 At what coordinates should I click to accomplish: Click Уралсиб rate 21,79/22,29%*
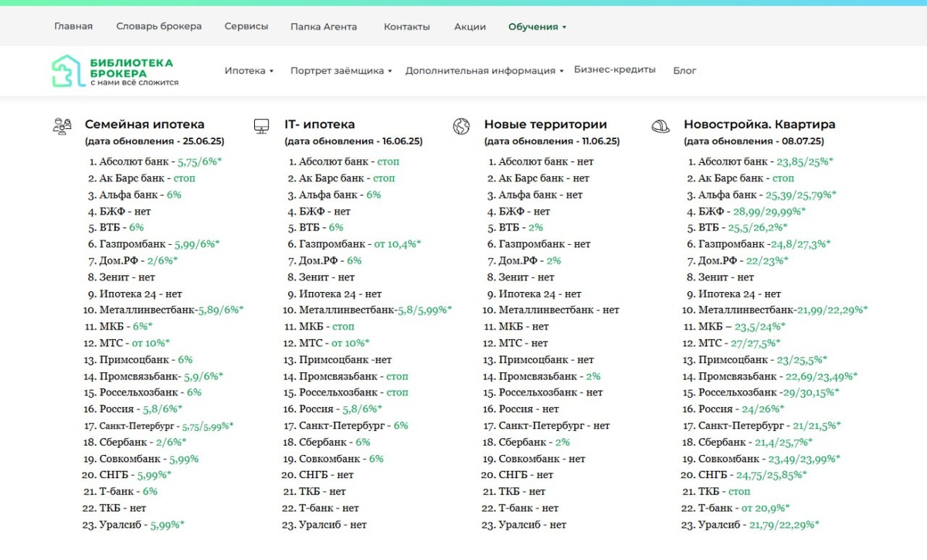click(783, 524)
